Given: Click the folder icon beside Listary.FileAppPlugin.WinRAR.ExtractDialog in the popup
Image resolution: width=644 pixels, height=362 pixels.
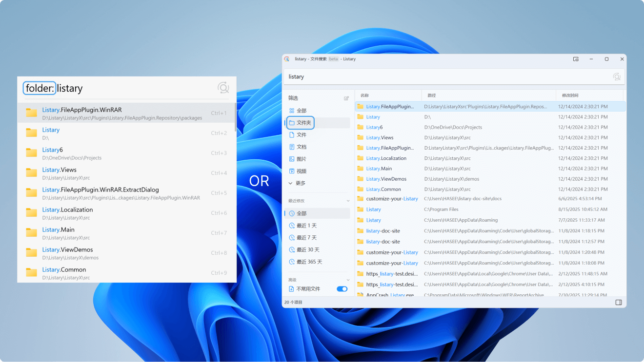Looking at the screenshot, I should coord(32,193).
